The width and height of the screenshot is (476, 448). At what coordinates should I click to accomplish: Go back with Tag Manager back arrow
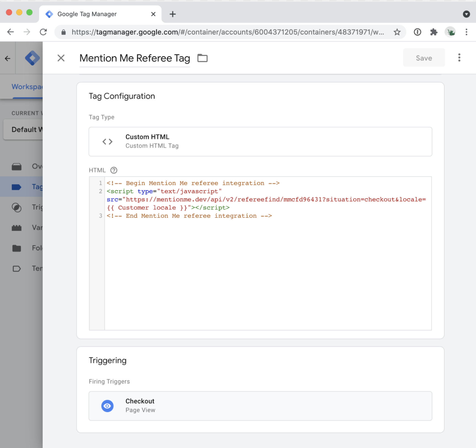[x=8, y=58]
